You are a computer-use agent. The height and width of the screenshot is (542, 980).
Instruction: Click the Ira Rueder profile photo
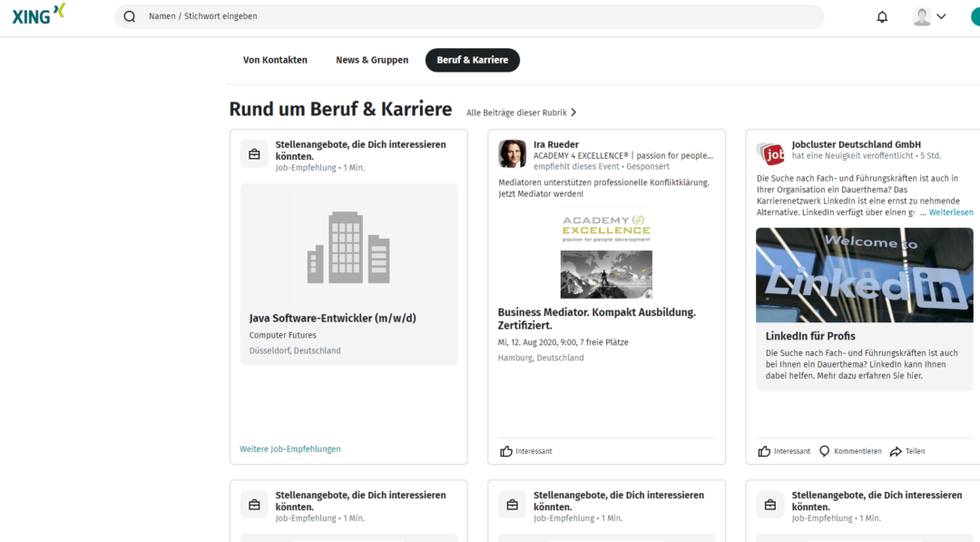tap(512, 153)
